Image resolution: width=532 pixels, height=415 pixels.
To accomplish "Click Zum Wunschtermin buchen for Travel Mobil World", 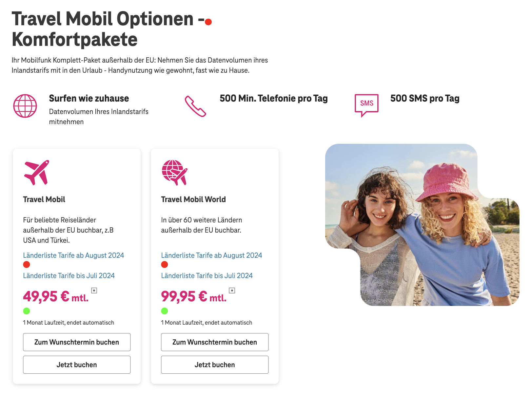I will click(214, 342).
